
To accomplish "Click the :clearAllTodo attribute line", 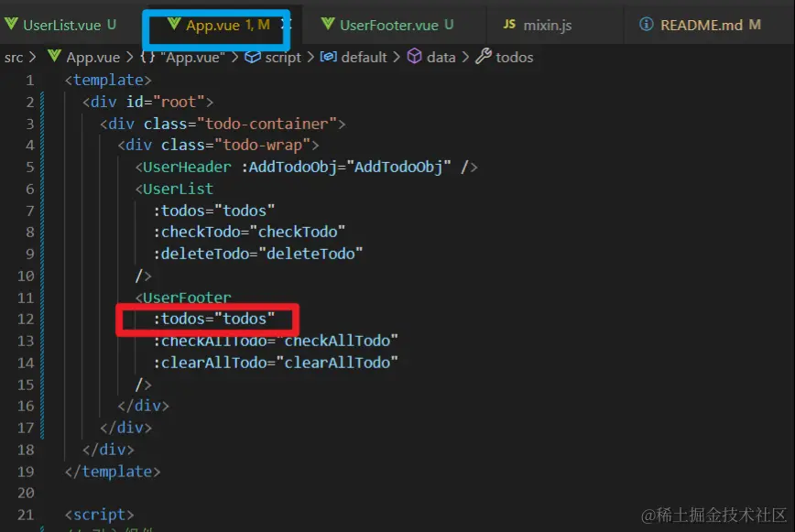I will (276, 363).
